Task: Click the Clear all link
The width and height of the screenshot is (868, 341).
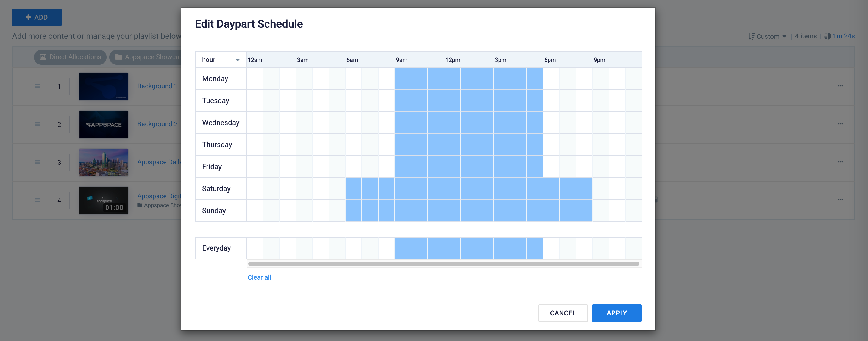Action: click(259, 277)
